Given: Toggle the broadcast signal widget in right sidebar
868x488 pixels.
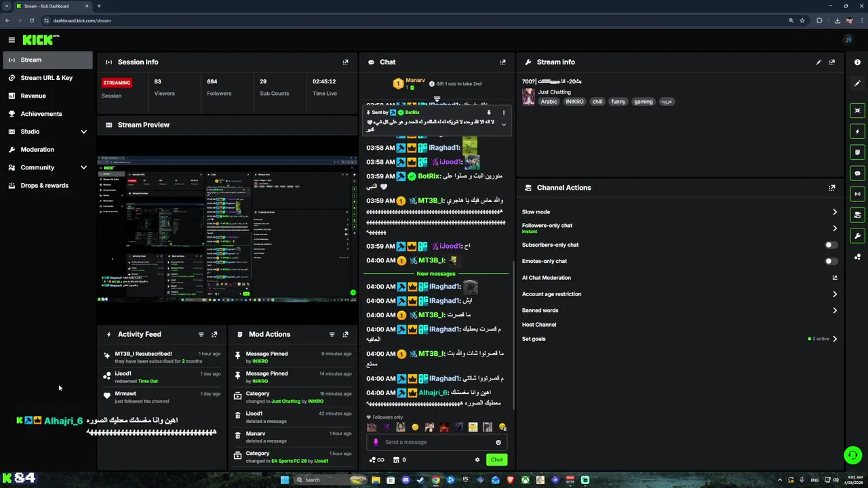Looking at the screenshot, I should [x=858, y=194].
